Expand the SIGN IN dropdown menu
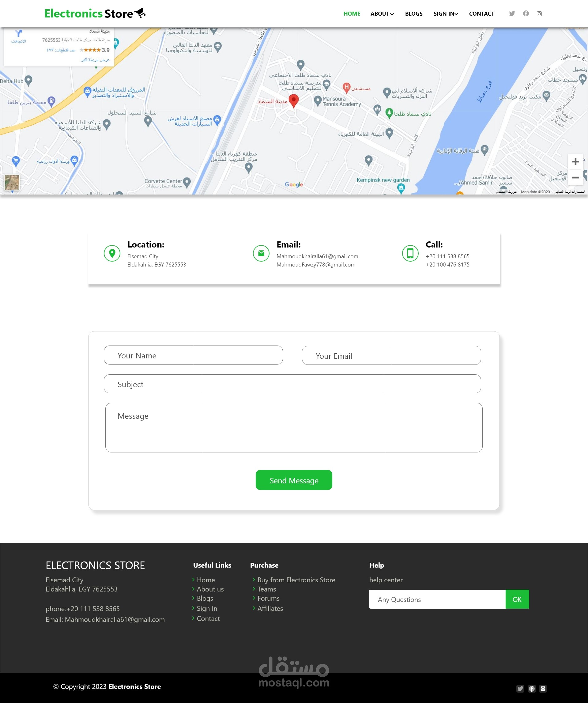The width and height of the screenshot is (588, 703). pyautogui.click(x=445, y=14)
